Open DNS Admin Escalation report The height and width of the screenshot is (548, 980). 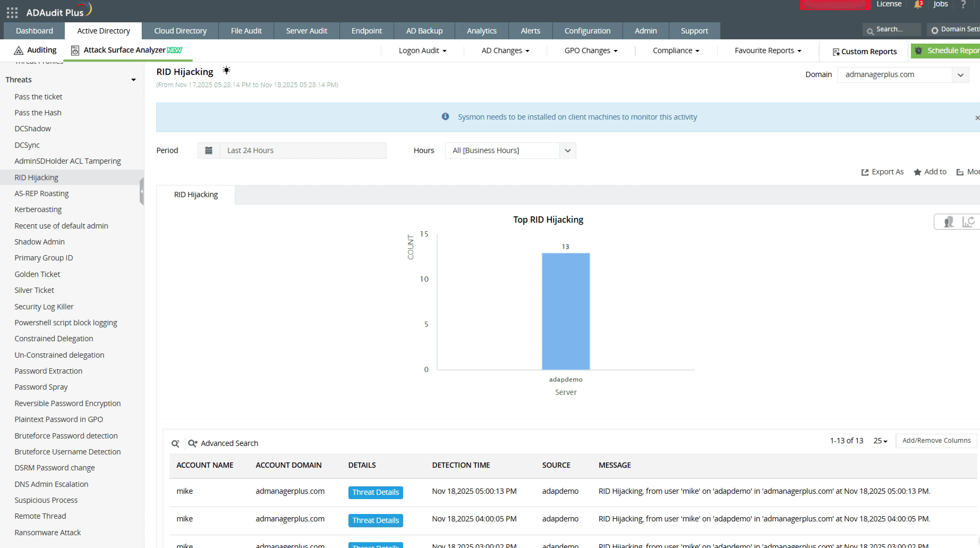[51, 484]
